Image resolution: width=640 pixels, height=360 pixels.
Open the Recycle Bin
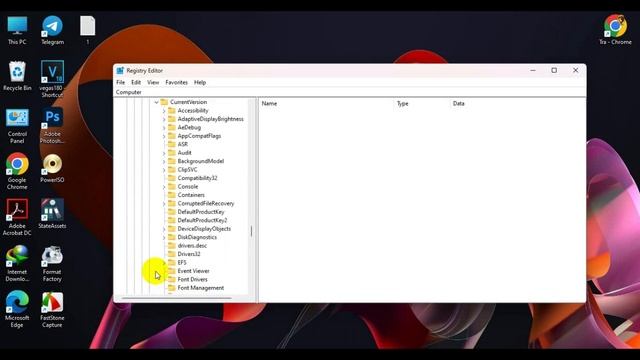[x=17, y=76]
